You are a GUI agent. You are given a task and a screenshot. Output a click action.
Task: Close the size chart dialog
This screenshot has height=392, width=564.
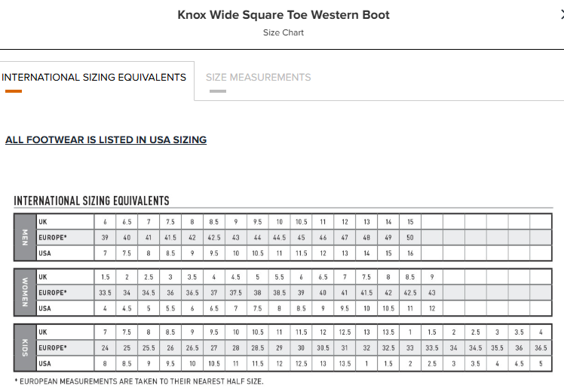(562, 15)
